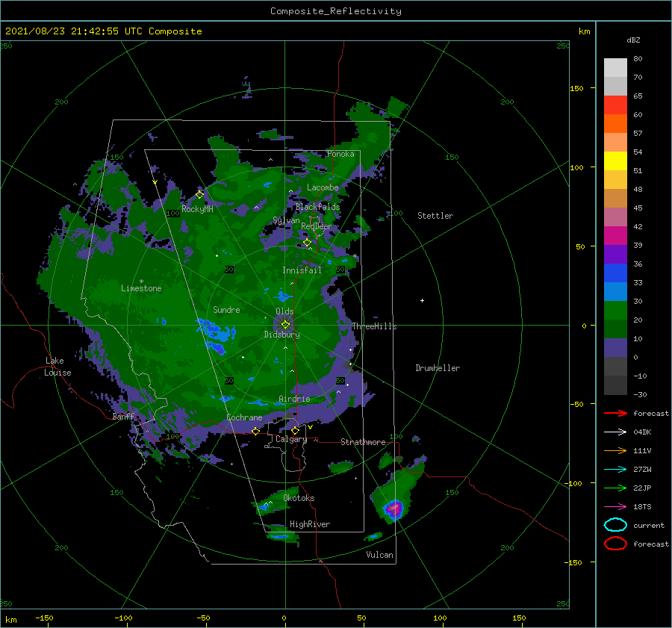Click the Cochrane label

point(244,417)
